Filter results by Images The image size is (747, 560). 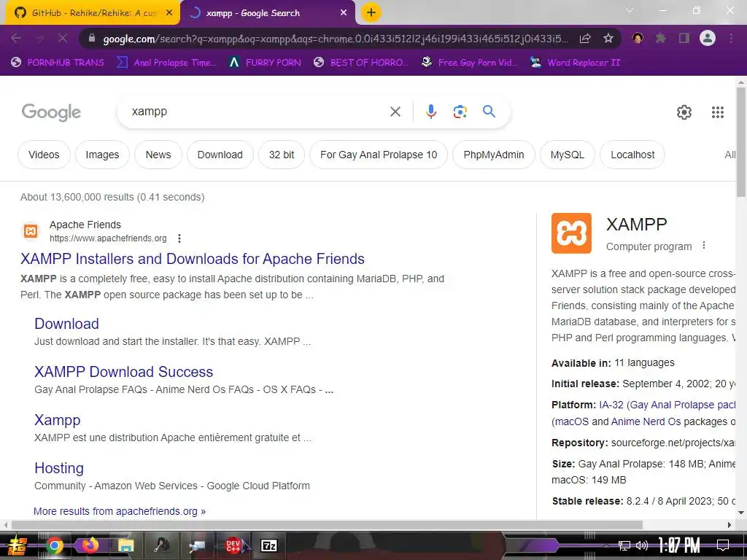(x=102, y=155)
